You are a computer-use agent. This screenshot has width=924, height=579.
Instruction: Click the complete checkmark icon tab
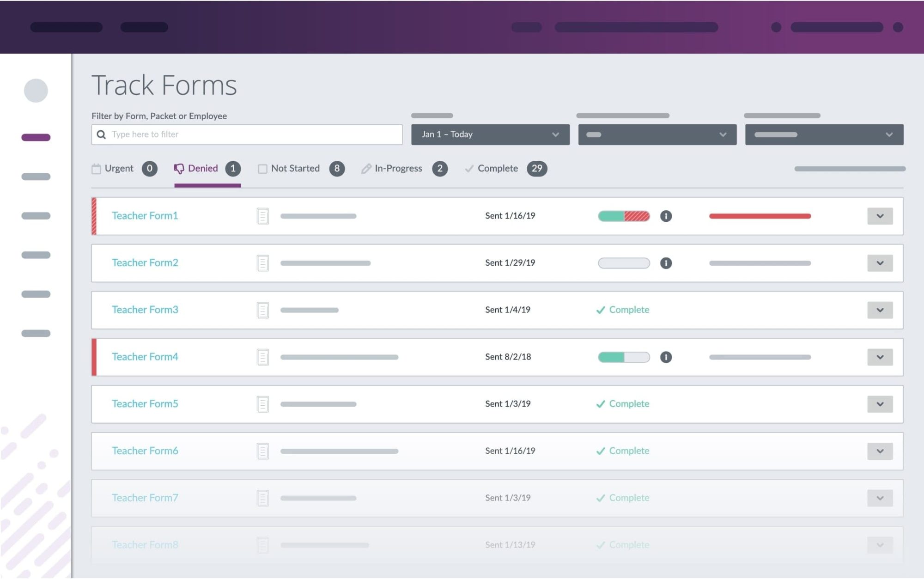click(x=468, y=168)
